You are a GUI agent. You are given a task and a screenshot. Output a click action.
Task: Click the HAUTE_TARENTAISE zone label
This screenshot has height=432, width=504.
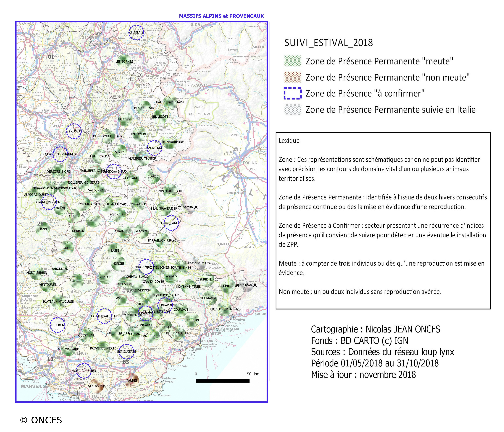[x=170, y=102]
